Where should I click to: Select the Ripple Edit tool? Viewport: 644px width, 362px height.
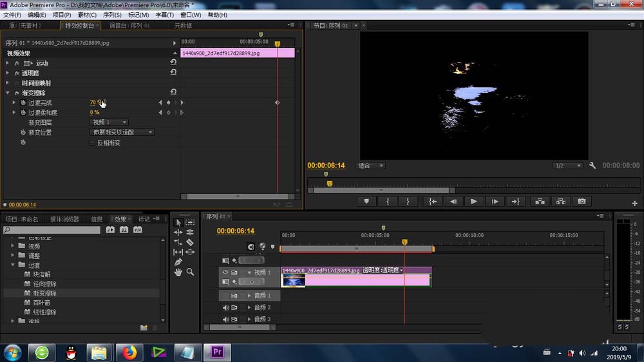point(178,232)
